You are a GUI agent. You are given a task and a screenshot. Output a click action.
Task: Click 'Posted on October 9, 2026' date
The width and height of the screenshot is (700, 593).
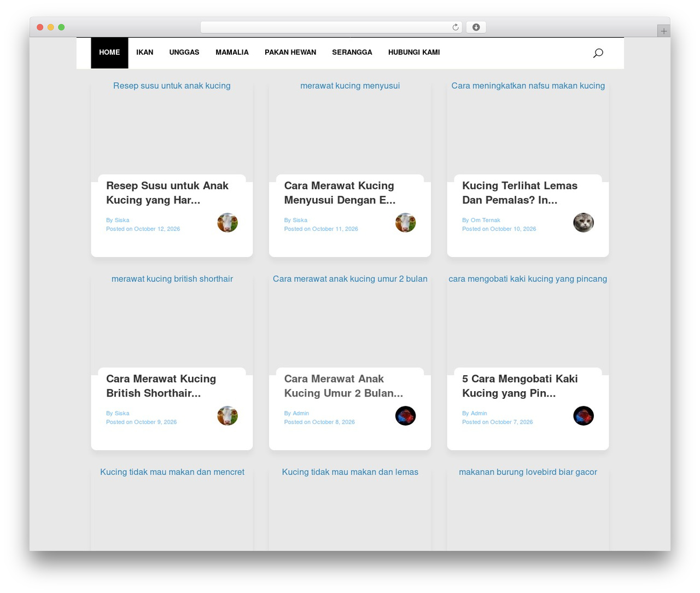pos(141,422)
